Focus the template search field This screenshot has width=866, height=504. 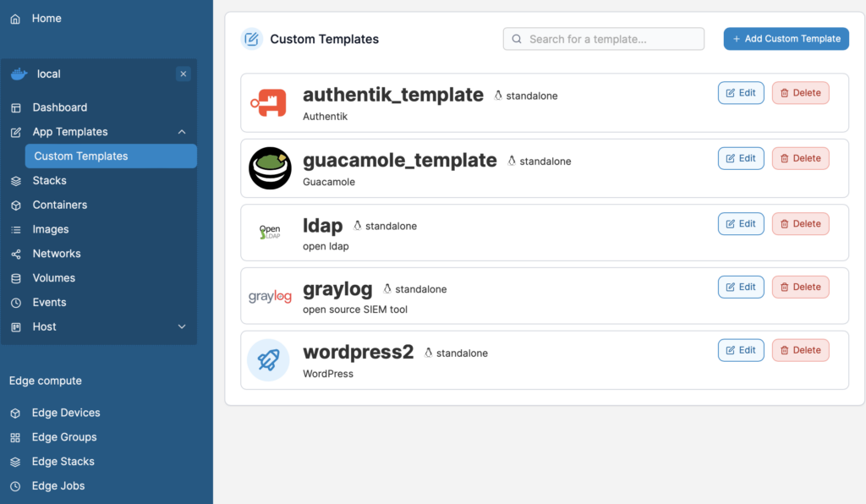tap(603, 39)
